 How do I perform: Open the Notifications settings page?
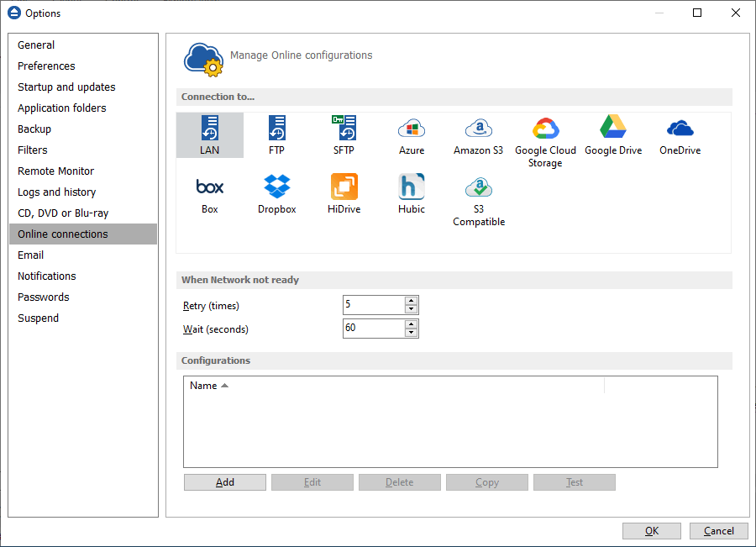tap(83, 276)
